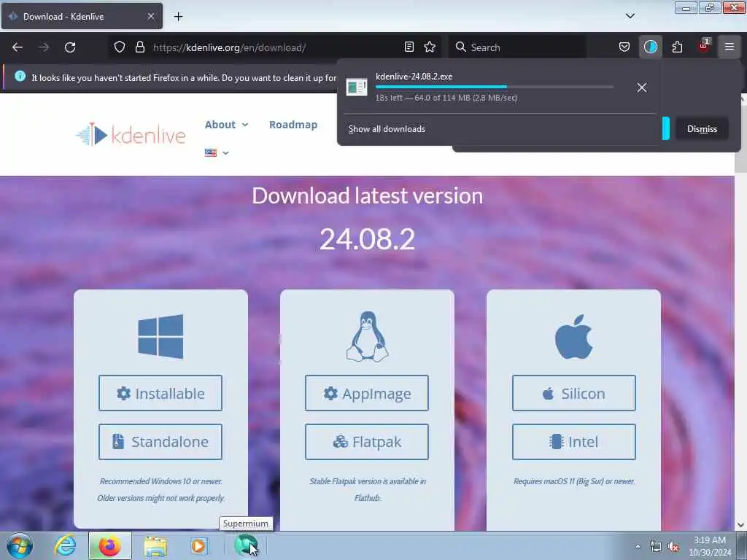747x560 pixels.
Task: Click the Linux Tux penguin icon
Action: point(367,337)
